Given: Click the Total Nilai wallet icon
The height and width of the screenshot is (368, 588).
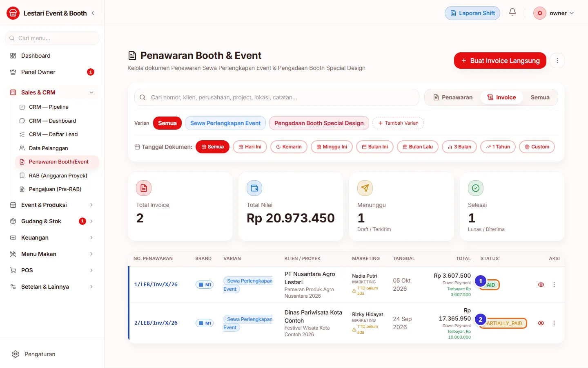Looking at the screenshot, I should point(254,188).
